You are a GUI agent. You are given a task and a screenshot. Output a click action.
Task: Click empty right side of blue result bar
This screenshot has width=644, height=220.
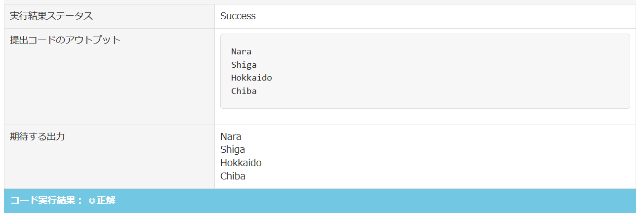[x=395, y=201]
